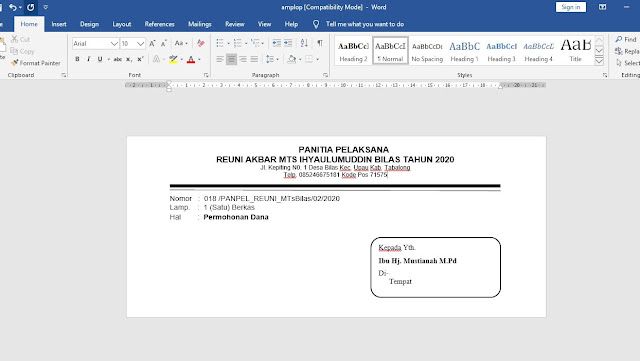Click Tell me what you want to do

(x=364, y=24)
